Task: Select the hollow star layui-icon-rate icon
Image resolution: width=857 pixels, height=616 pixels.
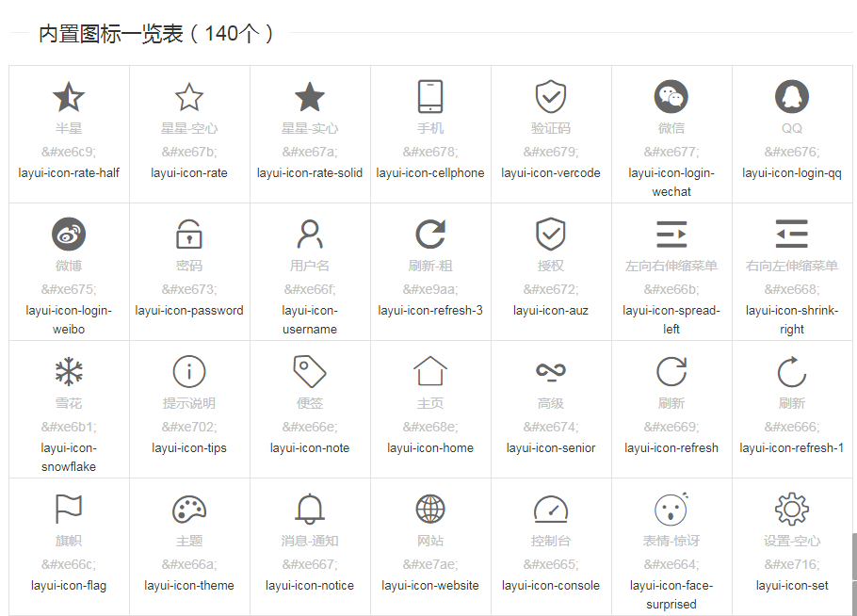Action: 188,96
